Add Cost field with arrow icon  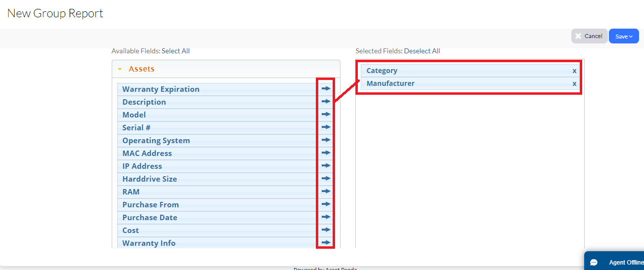326,230
